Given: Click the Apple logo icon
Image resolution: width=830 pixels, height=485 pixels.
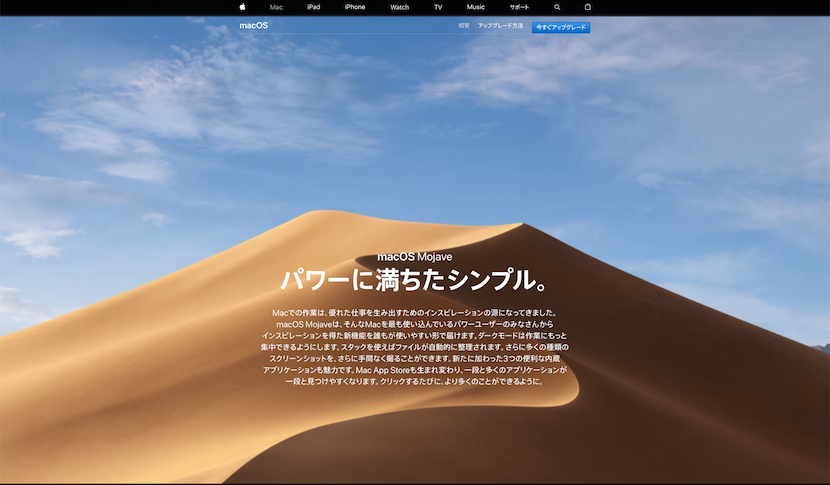Looking at the screenshot, I should point(242,7).
